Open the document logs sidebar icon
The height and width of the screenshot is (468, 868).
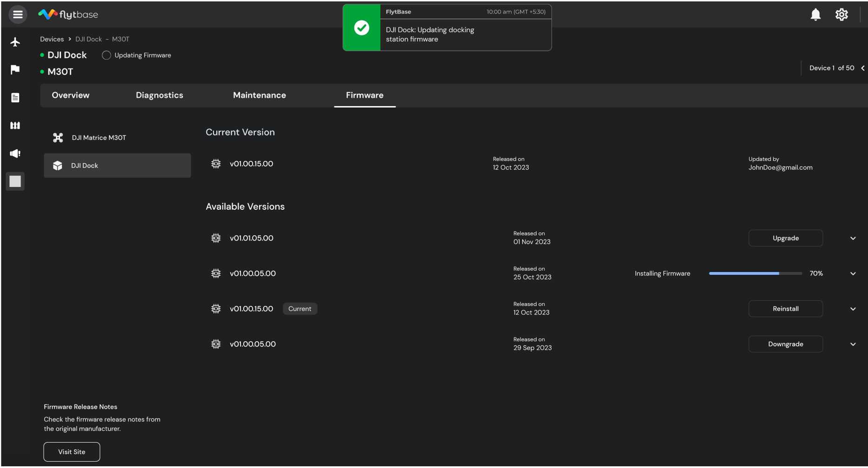pos(15,98)
